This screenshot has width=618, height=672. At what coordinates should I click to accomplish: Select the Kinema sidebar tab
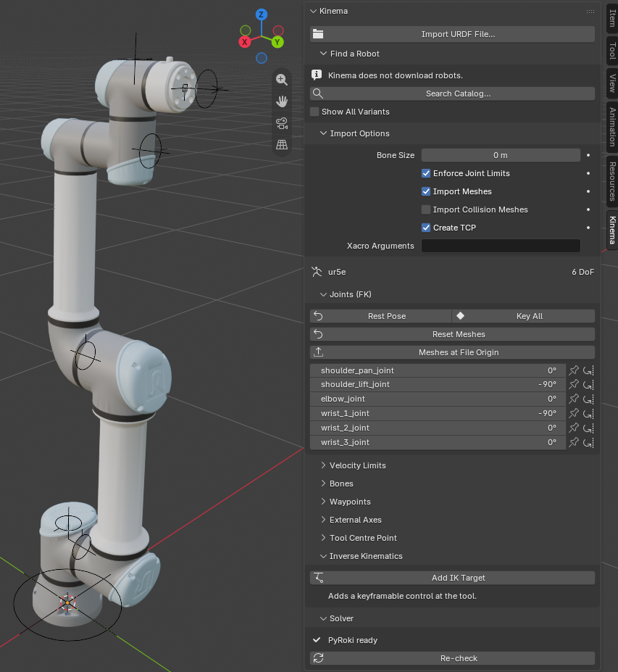coord(612,230)
